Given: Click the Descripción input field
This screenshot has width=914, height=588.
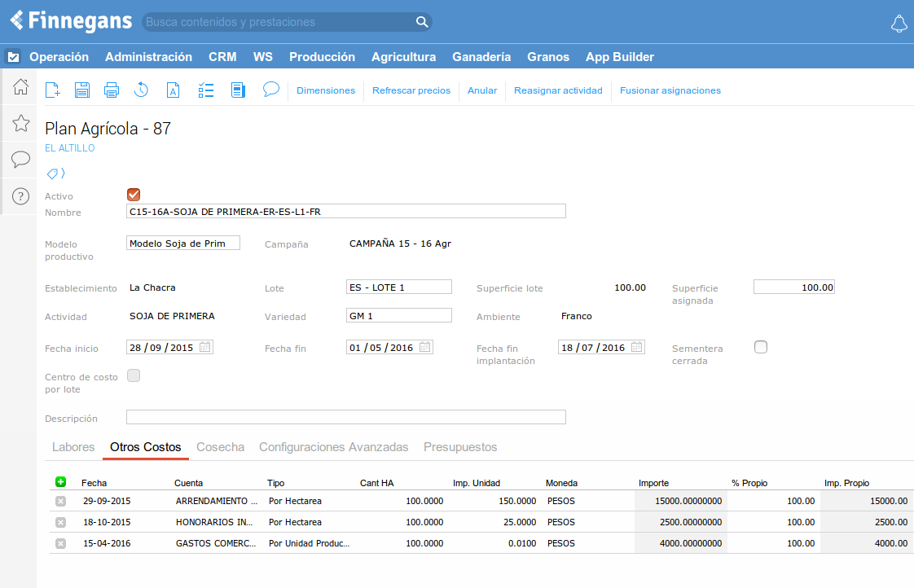Looking at the screenshot, I should [345, 417].
